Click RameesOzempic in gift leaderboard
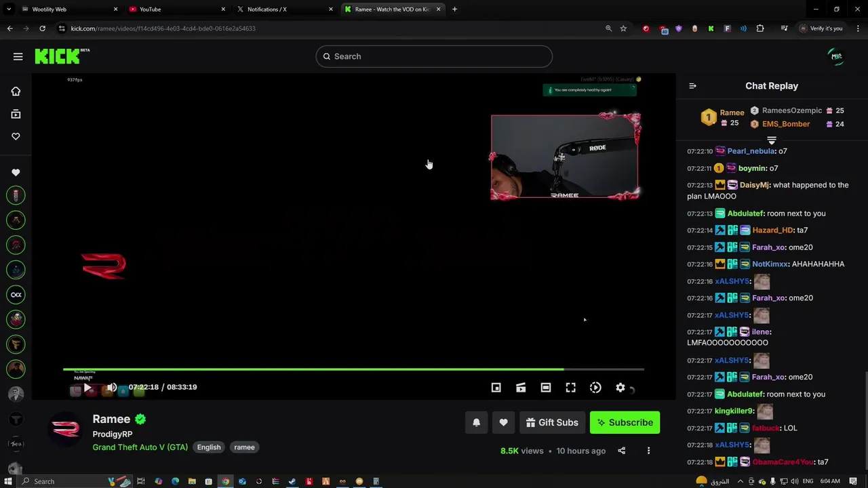 pos(792,110)
